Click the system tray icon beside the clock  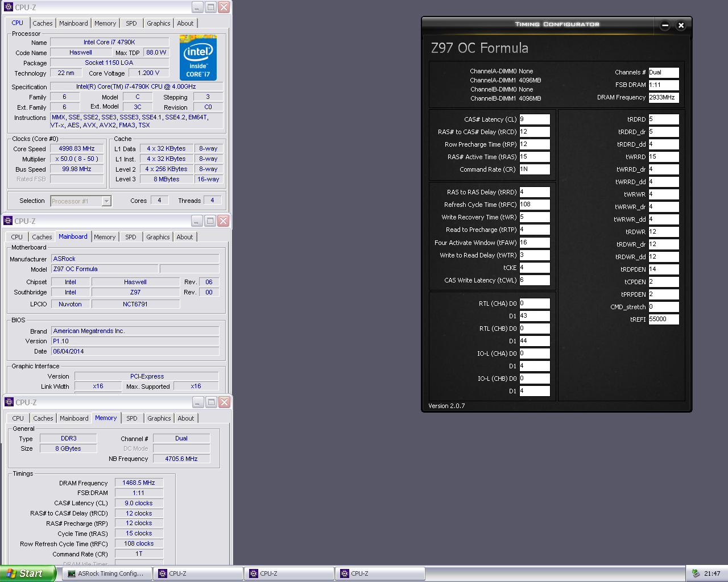pyautogui.click(x=696, y=573)
